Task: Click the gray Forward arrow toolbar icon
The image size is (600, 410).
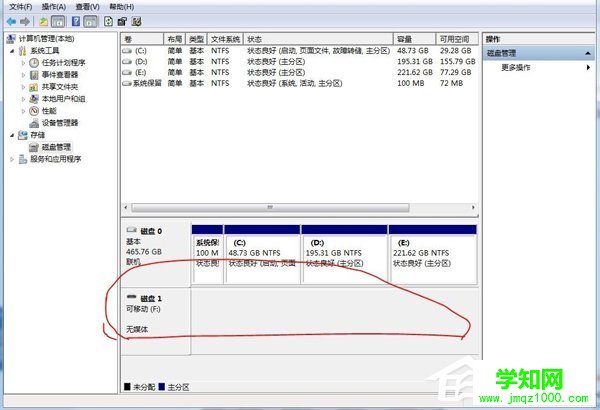Action: click(x=25, y=21)
